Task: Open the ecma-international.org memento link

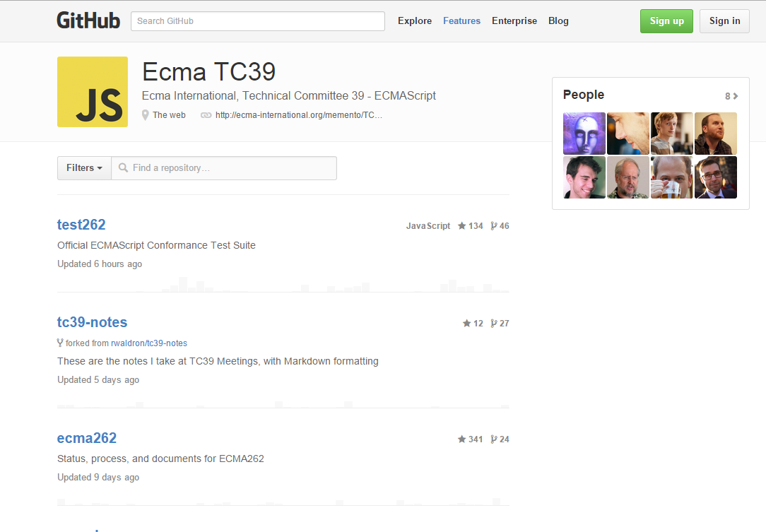Action: [x=298, y=114]
